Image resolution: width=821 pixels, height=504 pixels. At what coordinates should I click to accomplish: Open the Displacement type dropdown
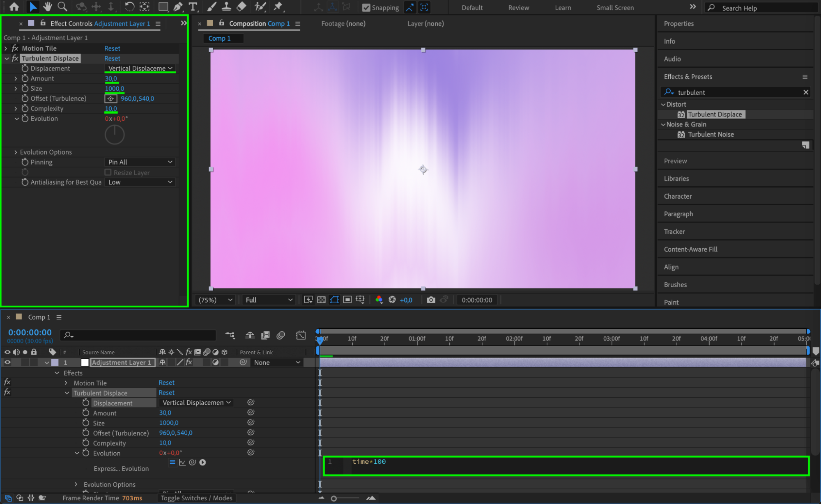click(x=140, y=69)
